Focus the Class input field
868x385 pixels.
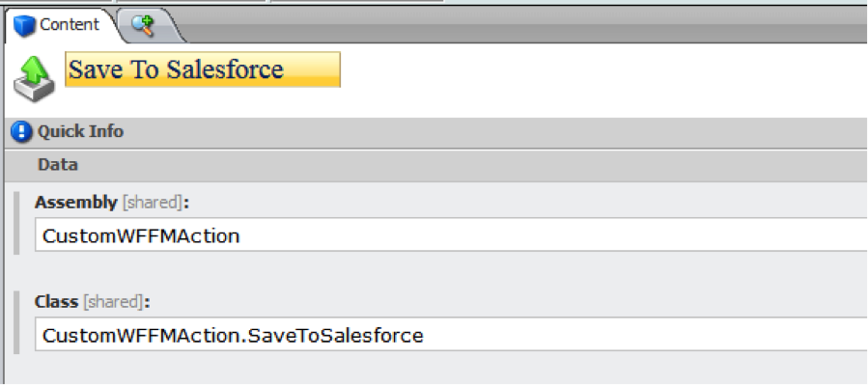pos(451,334)
